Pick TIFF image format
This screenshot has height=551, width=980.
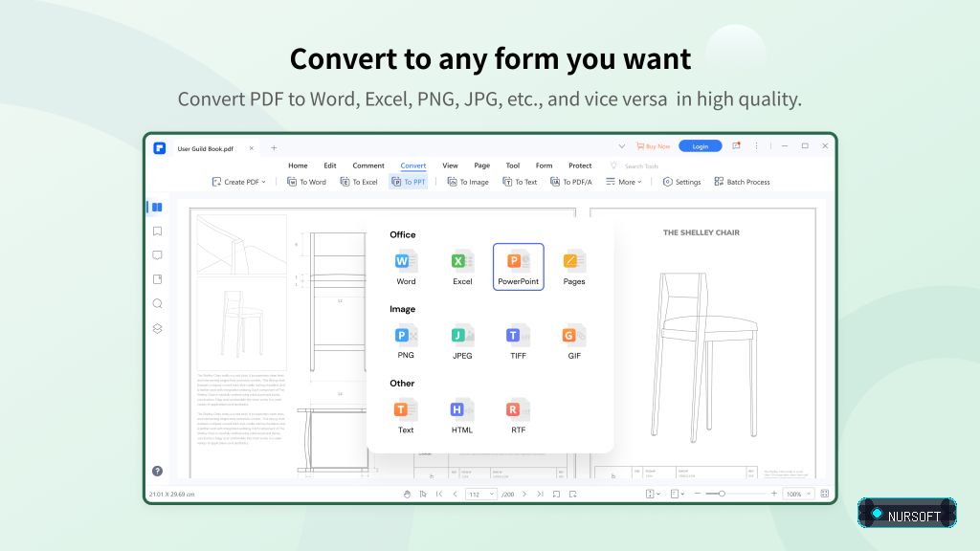pos(518,342)
